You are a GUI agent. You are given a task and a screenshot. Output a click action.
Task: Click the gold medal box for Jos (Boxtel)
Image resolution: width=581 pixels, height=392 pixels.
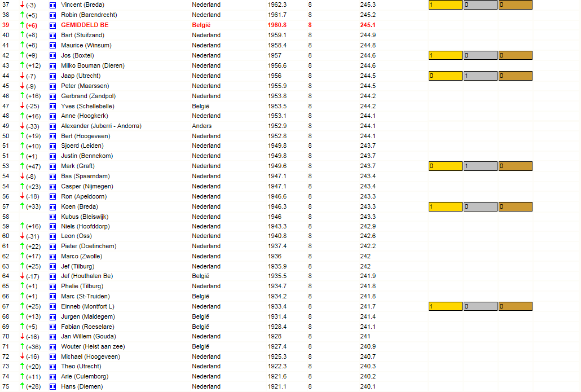[x=446, y=56]
